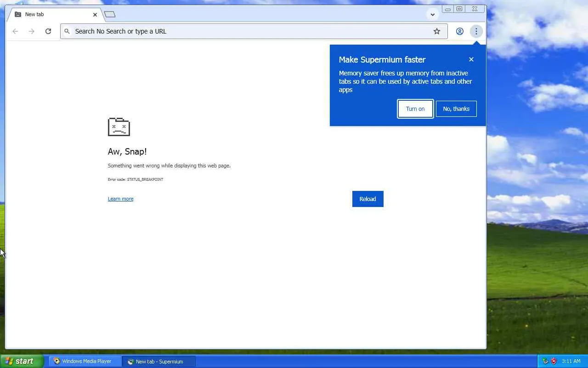
Task: Turn on Memory saver
Action: point(415,109)
